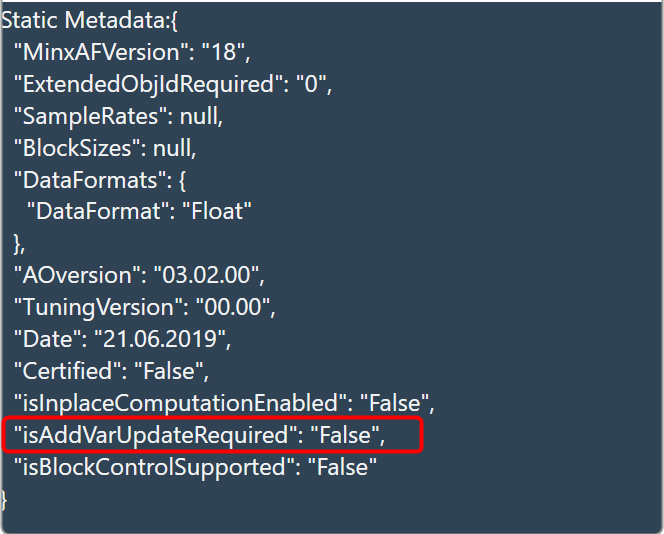
Task: Click the DataFormats closing brace line
Action: coord(19,244)
